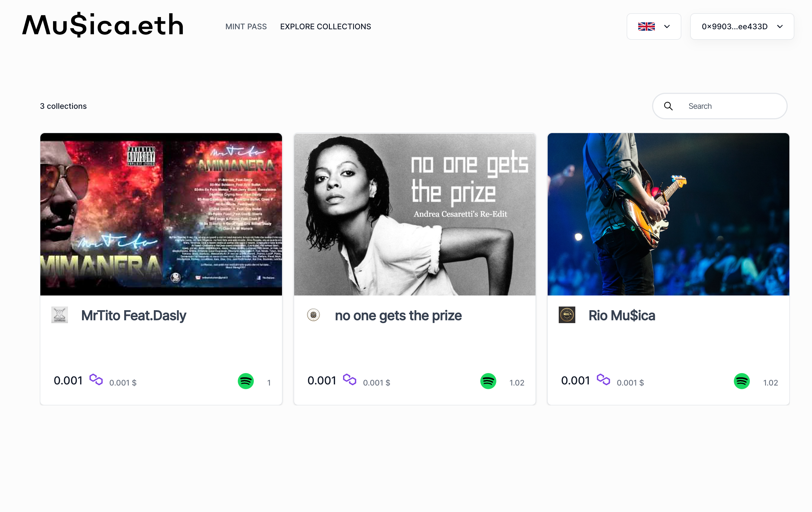Click the MrTito Feat.Dasly artist avatar

pyautogui.click(x=60, y=315)
